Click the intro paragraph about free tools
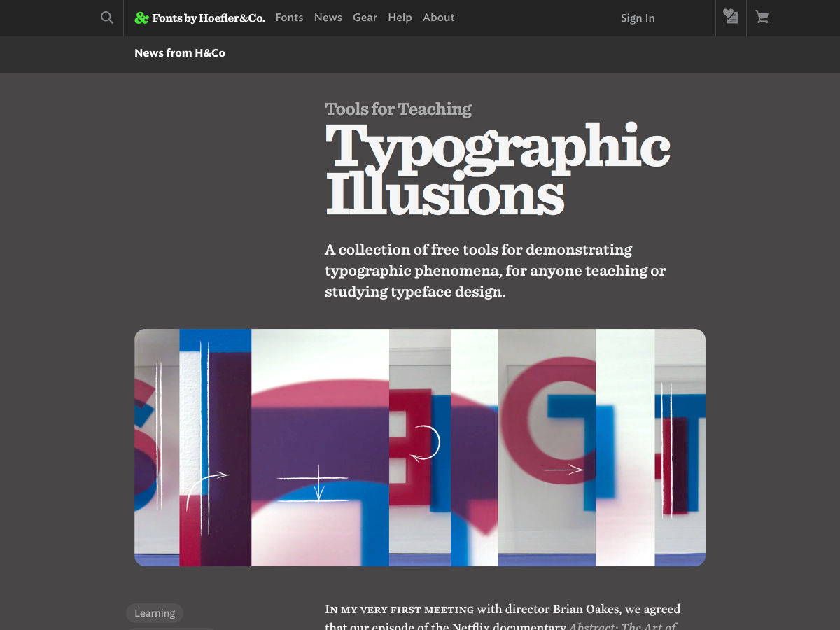Image resolution: width=840 pixels, height=630 pixels. click(x=496, y=271)
